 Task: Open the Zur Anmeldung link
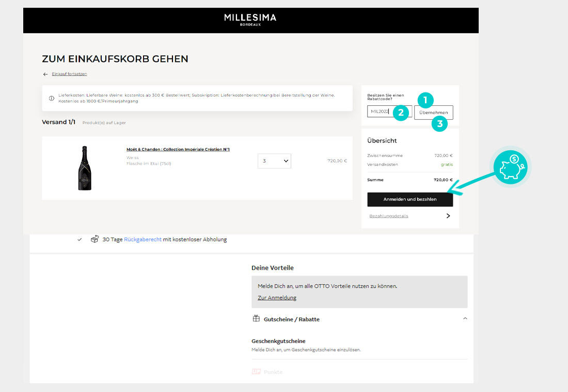click(277, 298)
